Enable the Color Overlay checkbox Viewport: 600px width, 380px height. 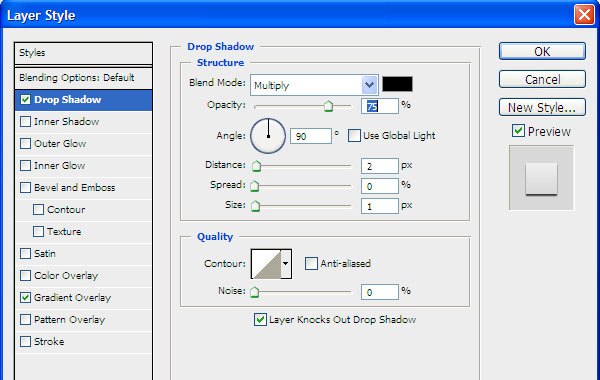[25, 276]
